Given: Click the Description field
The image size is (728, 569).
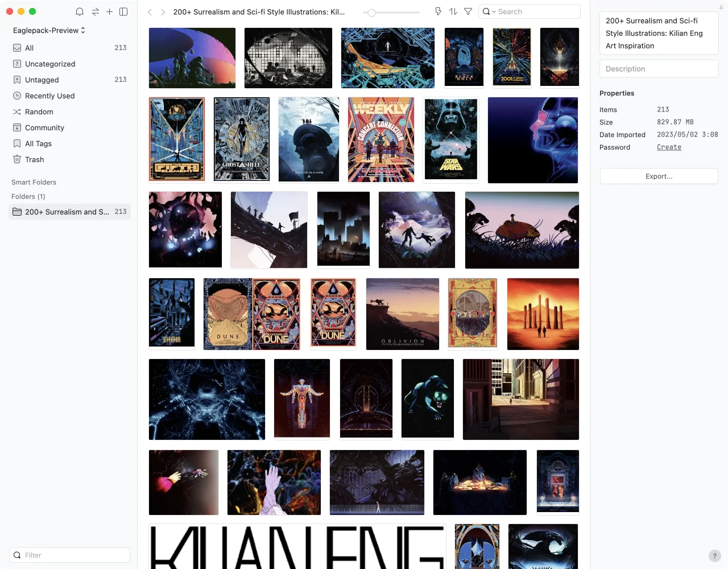Looking at the screenshot, I should click(x=659, y=69).
